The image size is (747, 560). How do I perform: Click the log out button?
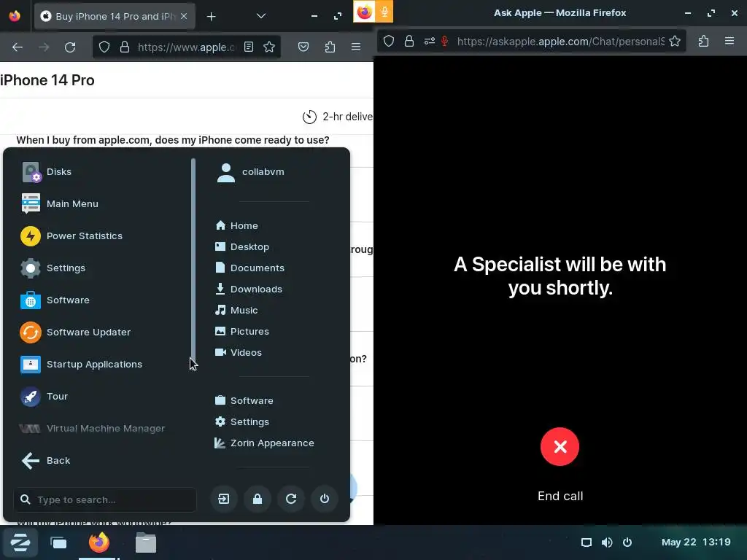224,499
